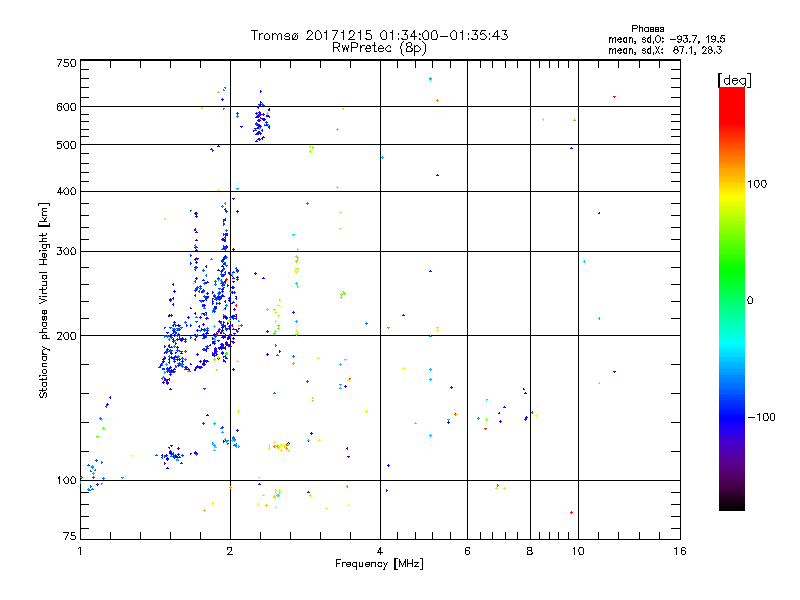Click the 'RwPretec (8p)' subtitle
Screen dimensions: 800x600
click(x=379, y=48)
